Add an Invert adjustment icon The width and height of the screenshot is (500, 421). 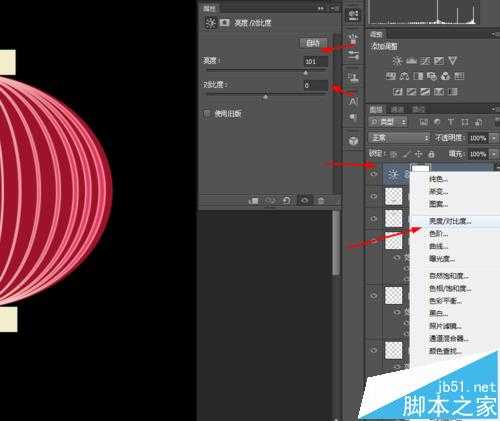(x=397, y=91)
